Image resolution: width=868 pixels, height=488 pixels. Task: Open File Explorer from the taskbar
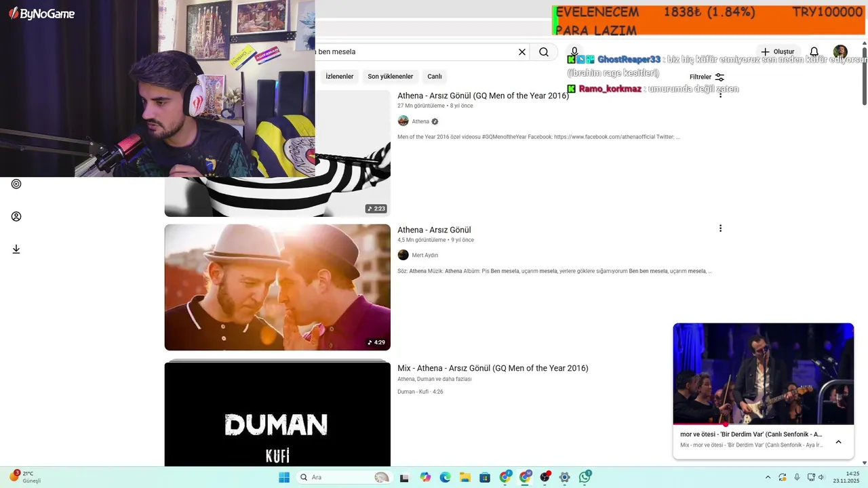coord(465,477)
